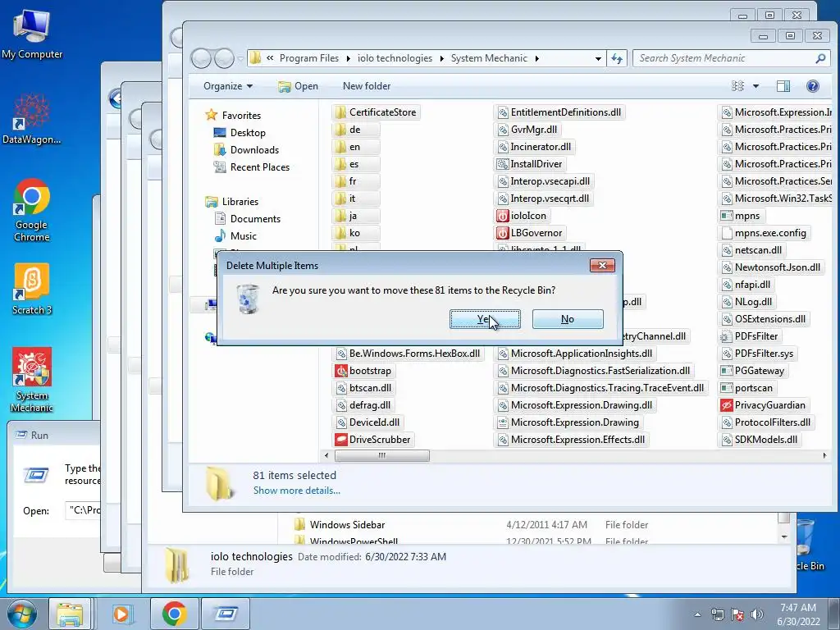Select Music library in the navigation pane
This screenshot has height=630, width=840.
243,235
